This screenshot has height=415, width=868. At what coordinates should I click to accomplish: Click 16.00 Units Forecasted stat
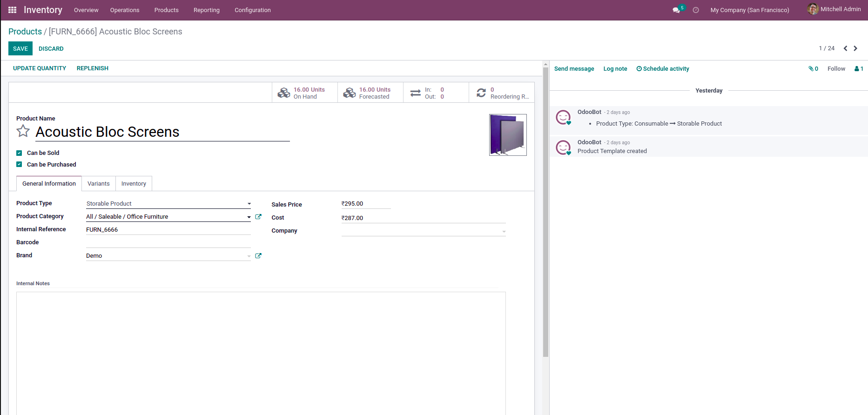coord(370,93)
